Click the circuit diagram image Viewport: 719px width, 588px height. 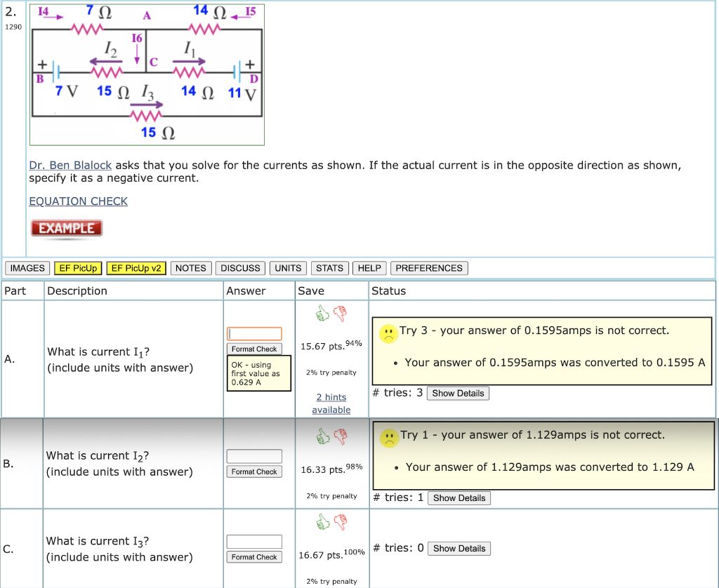(x=147, y=74)
